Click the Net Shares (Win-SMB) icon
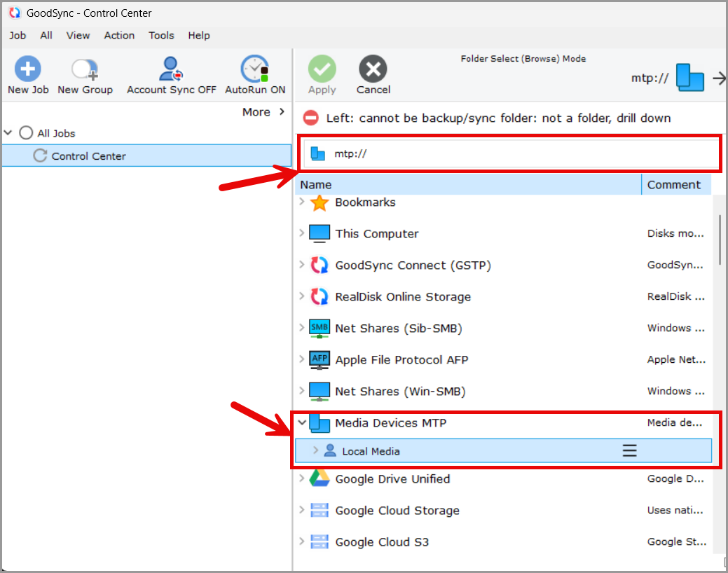Screen dimensions: 728x573 click(320, 392)
